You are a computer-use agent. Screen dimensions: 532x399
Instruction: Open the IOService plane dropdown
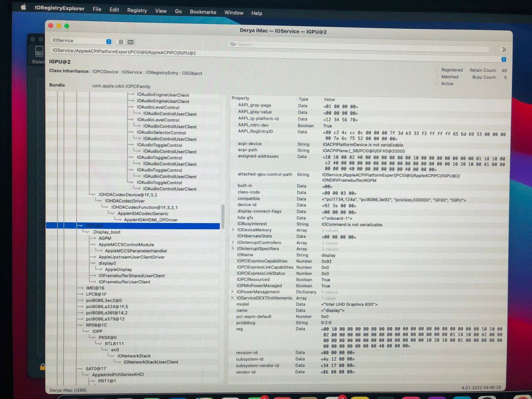tap(81, 41)
